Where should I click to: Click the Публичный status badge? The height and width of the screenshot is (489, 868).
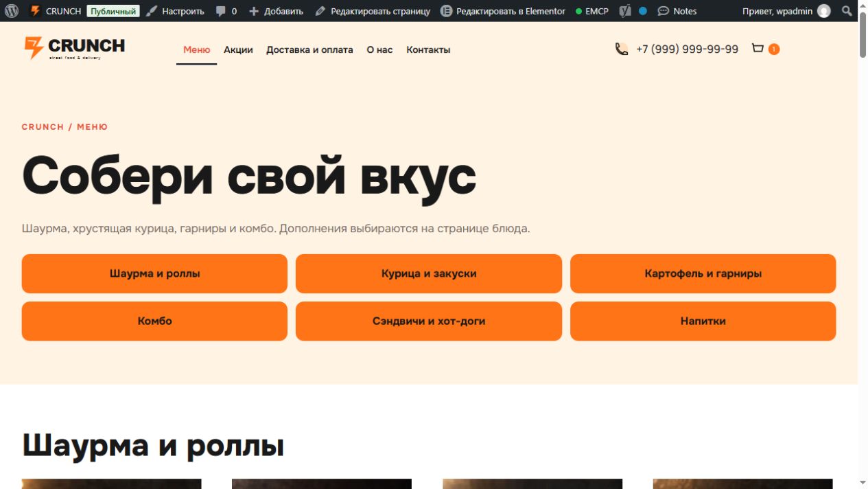113,11
